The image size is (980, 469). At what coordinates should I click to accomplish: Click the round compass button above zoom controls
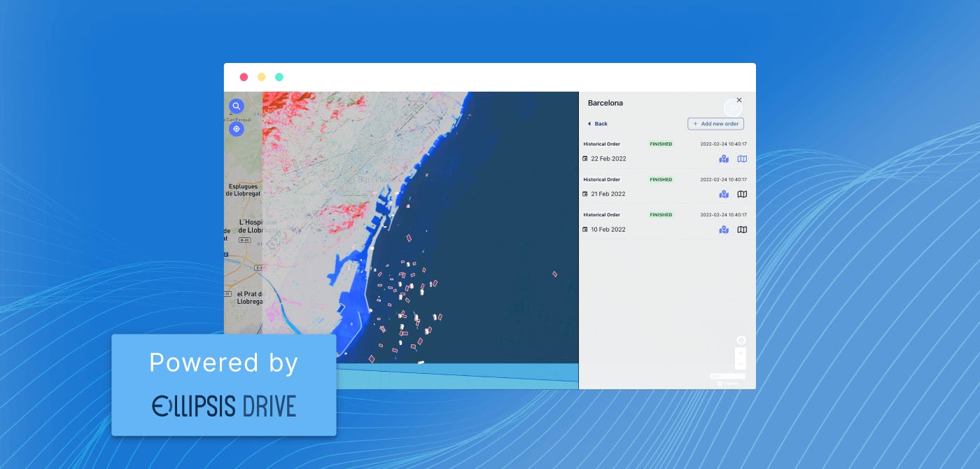[x=741, y=340]
